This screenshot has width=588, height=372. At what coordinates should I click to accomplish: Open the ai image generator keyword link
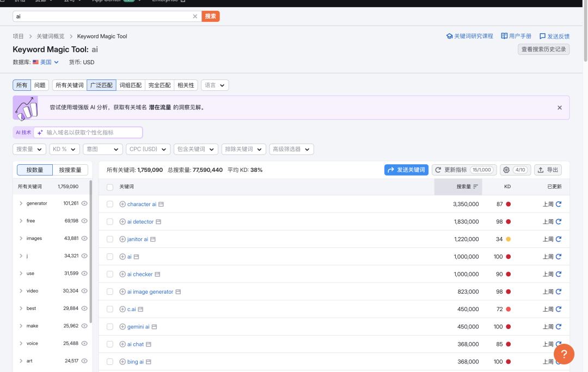coord(150,292)
